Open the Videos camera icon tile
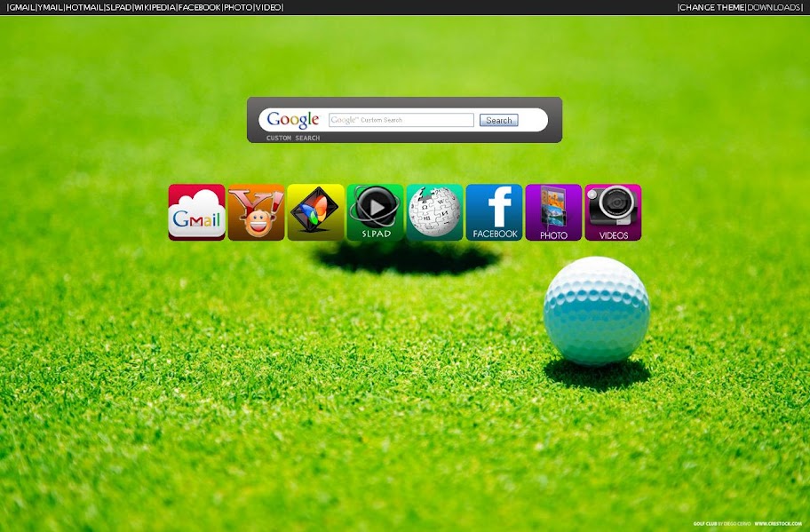The width and height of the screenshot is (810, 532). [x=613, y=212]
